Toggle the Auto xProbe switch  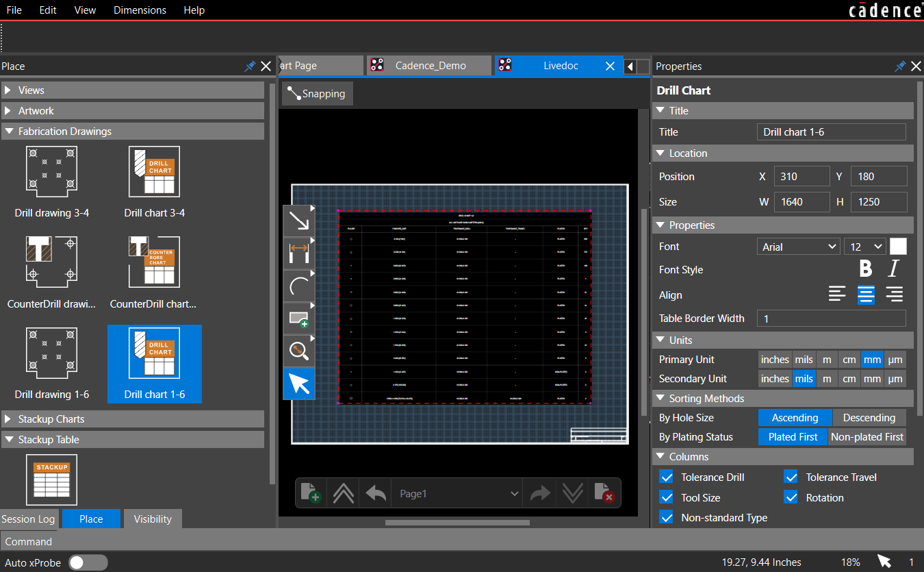tap(88, 562)
